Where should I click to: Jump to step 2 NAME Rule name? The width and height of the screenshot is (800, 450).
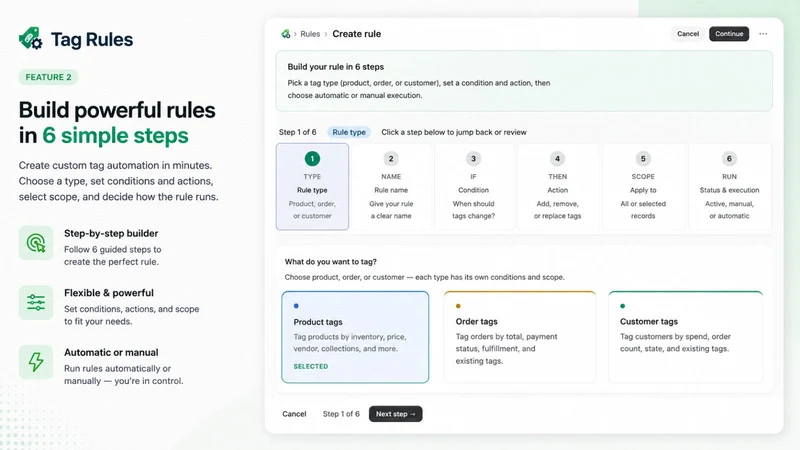(x=391, y=186)
